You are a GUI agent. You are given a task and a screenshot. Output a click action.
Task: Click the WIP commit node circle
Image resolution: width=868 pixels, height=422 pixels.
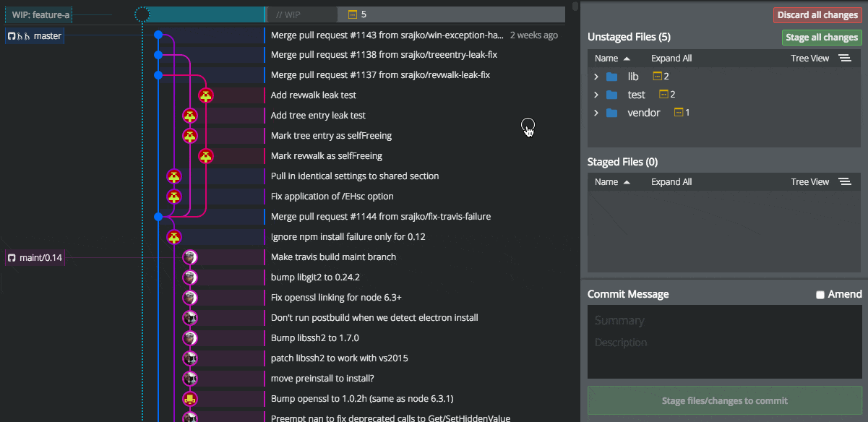[142, 14]
